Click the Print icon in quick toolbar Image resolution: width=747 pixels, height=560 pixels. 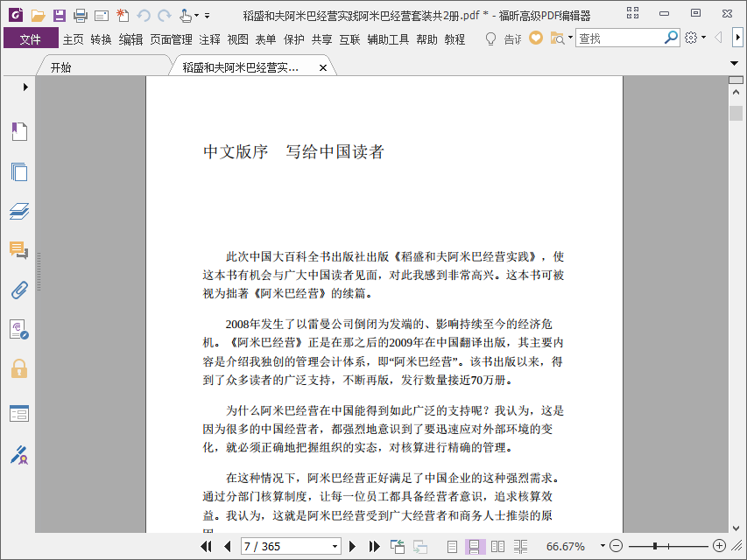click(81, 16)
